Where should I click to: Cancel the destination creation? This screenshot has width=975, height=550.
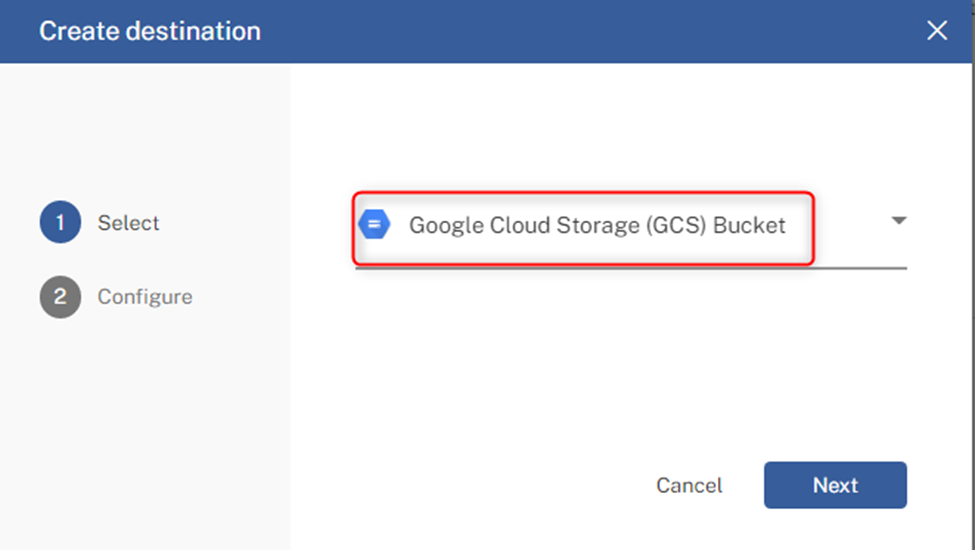[x=689, y=485]
